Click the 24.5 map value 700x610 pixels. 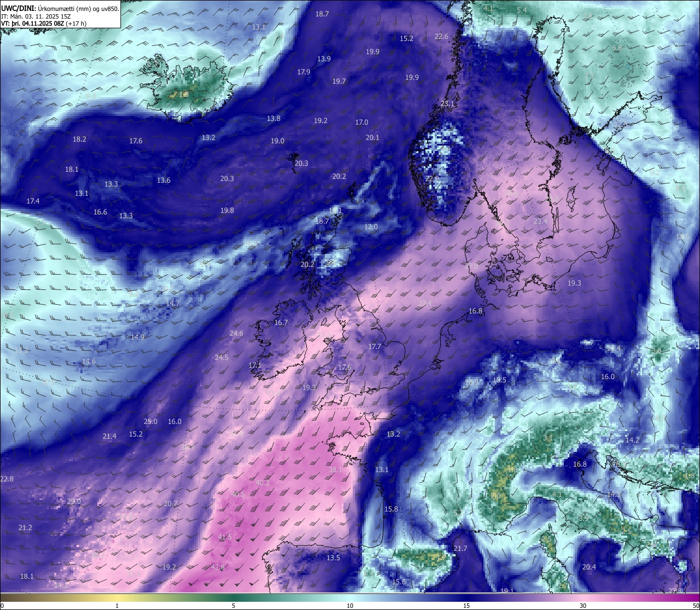click(221, 358)
